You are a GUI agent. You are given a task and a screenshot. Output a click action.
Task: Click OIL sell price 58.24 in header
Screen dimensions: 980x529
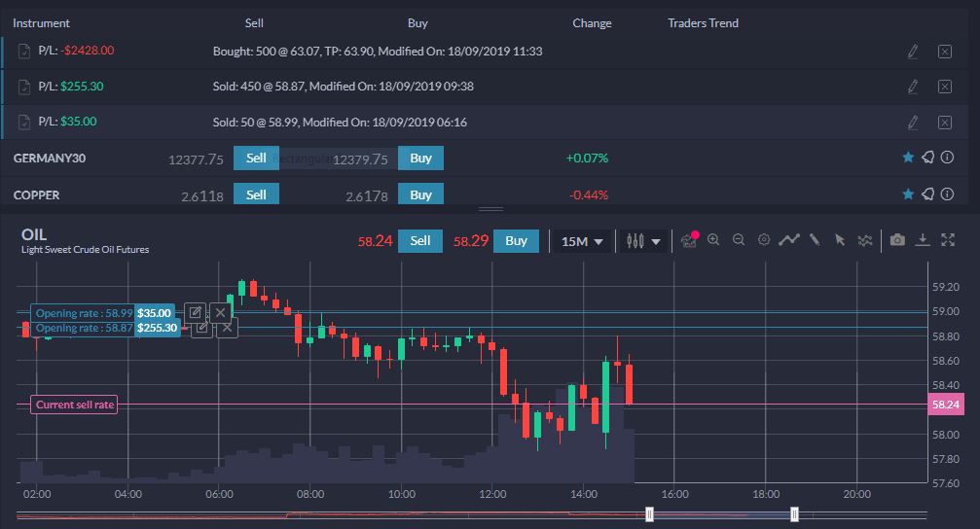(375, 241)
